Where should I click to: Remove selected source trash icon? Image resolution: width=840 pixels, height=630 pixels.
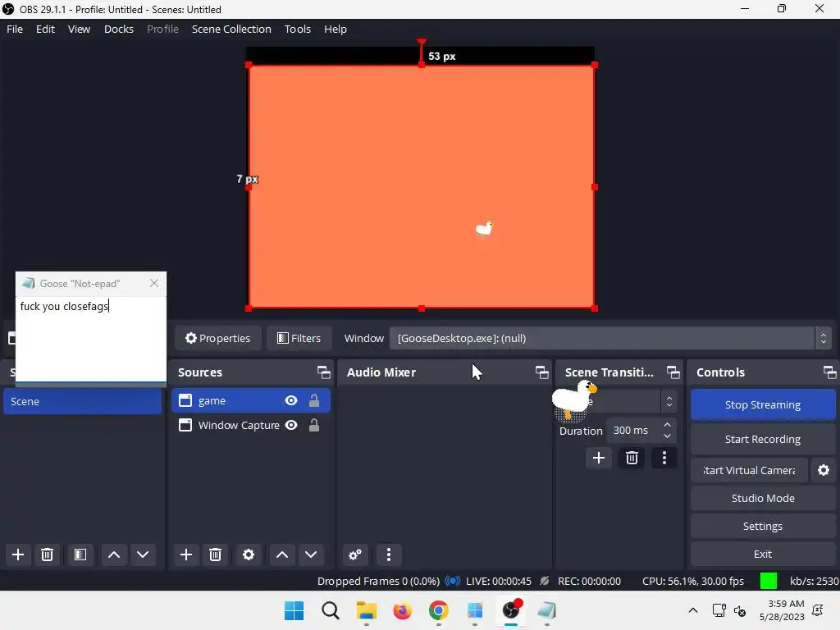[216, 555]
